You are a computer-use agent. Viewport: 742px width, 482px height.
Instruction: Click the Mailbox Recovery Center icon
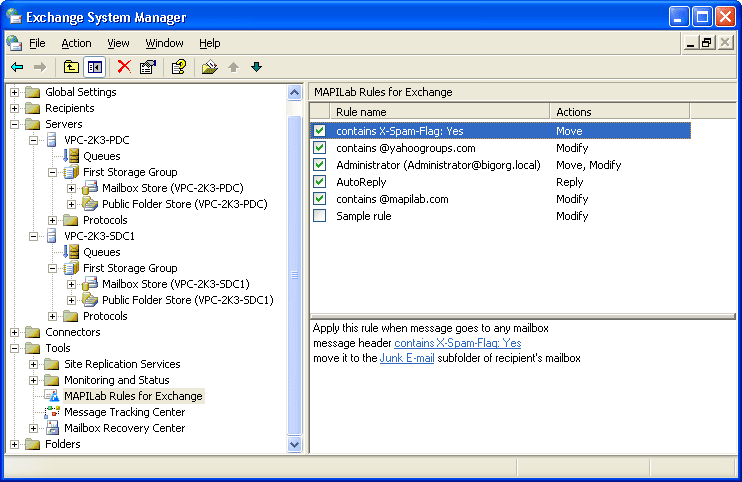click(x=52, y=428)
